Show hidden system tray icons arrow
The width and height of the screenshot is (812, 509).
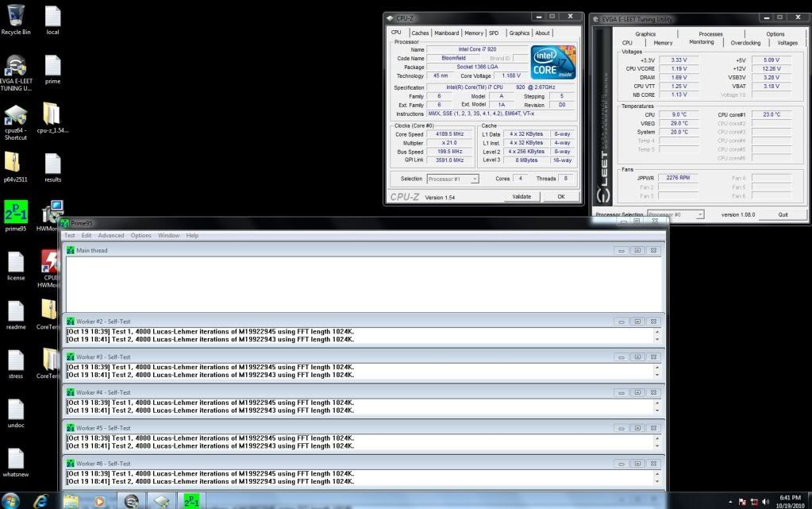(730, 502)
